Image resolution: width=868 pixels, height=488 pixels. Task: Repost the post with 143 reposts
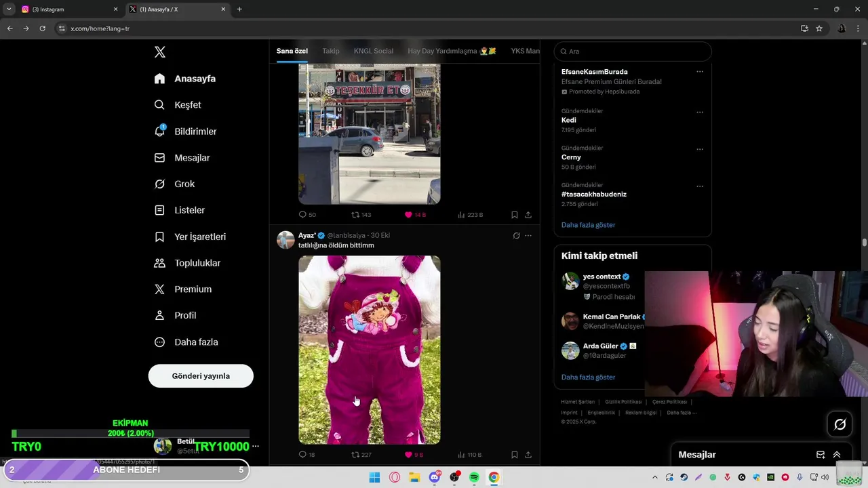(361, 215)
